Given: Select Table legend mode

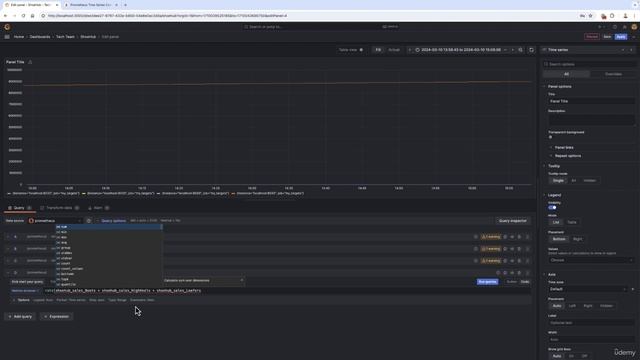Looking at the screenshot, I should 572,222.
